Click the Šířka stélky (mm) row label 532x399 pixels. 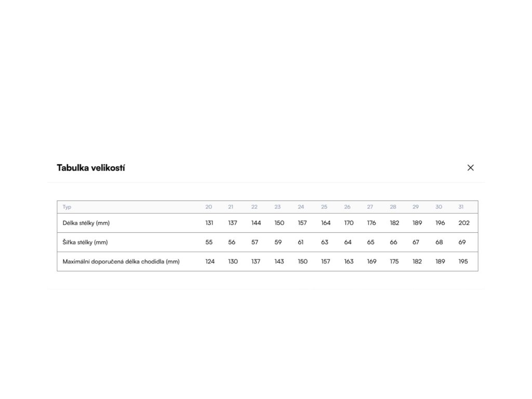[x=85, y=242]
